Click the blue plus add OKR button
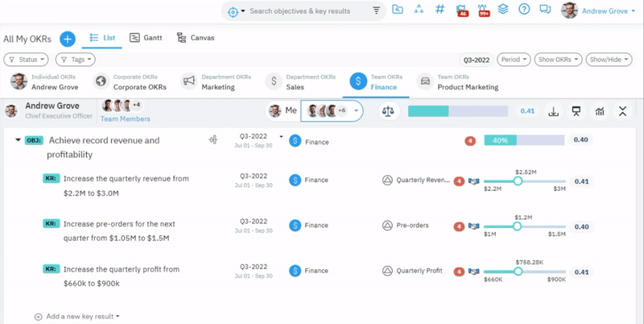Screen dimensions: 644x324 (68, 39)
